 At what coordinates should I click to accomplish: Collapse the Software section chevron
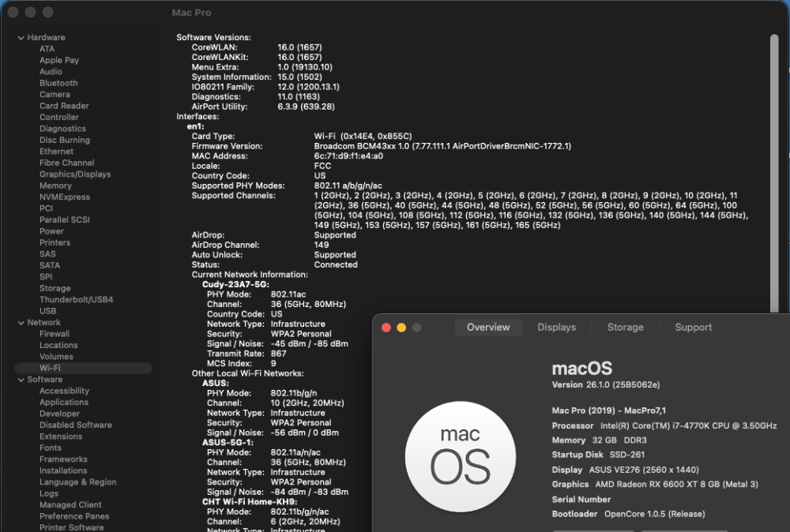(x=21, y=380)
